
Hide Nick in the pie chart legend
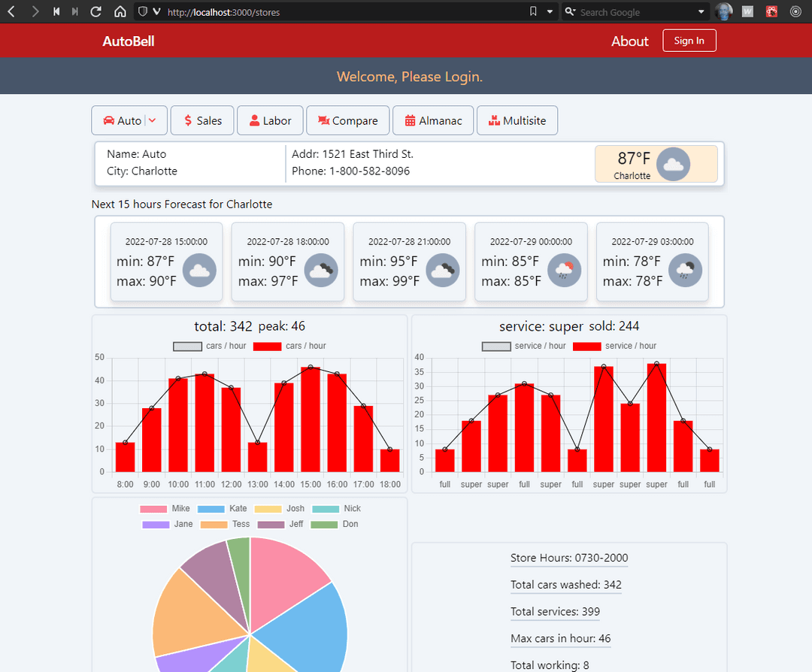point(337,509)
